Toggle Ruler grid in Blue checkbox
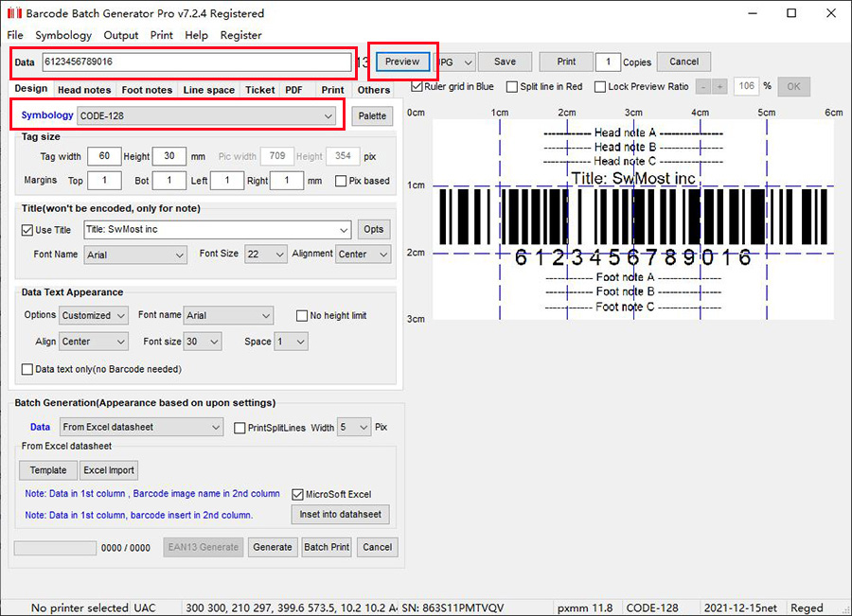852x616 pixels. tap(417, 86)
